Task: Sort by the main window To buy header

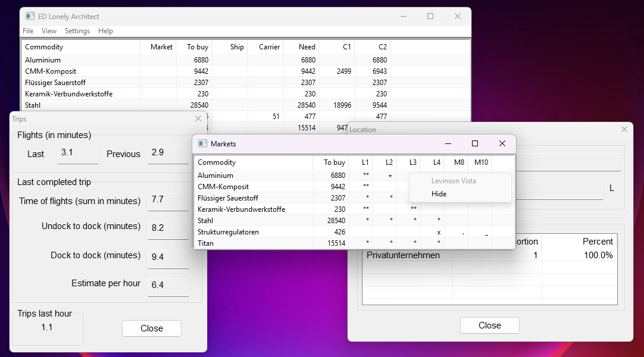Action: click(194, 47)
